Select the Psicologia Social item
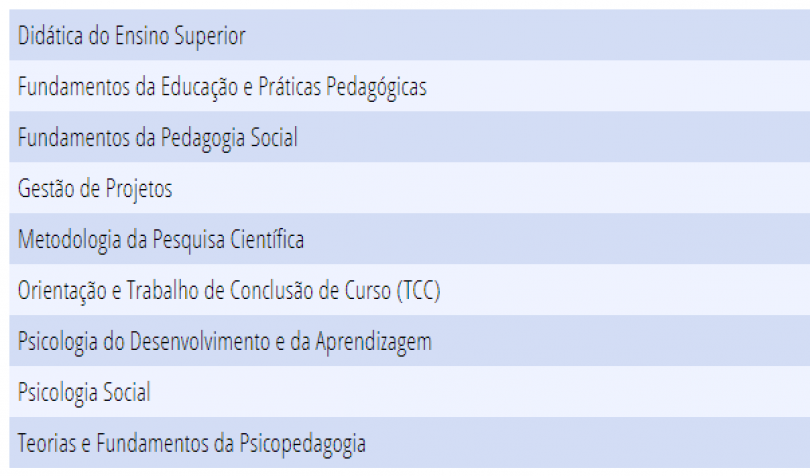Viewport: 810px width, 476px height. click(410, 392)
